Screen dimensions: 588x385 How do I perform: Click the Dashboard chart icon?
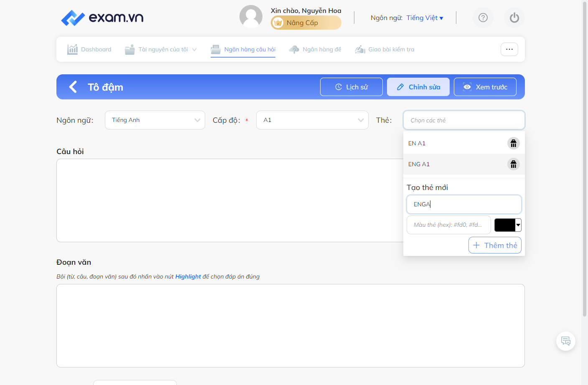coord(73,49)
